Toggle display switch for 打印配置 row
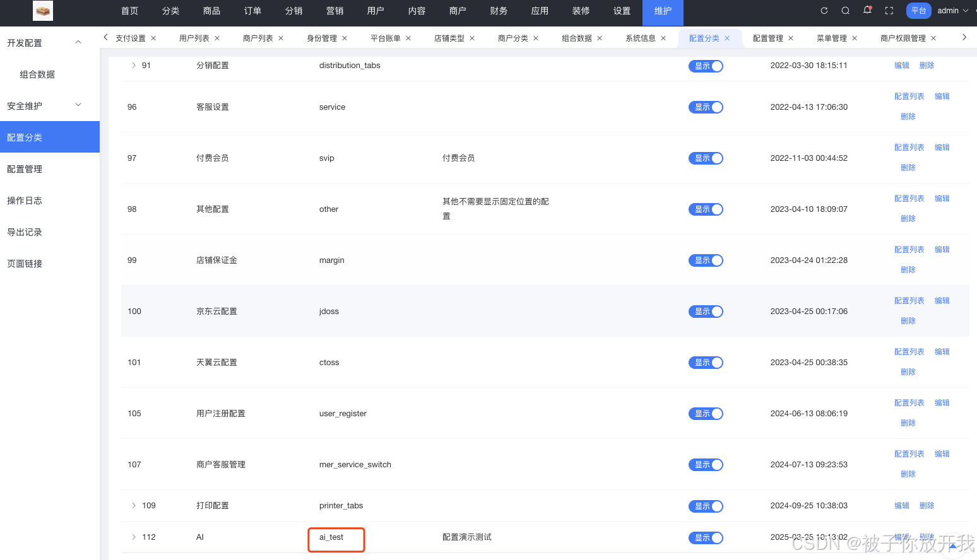 pos(706,506)
